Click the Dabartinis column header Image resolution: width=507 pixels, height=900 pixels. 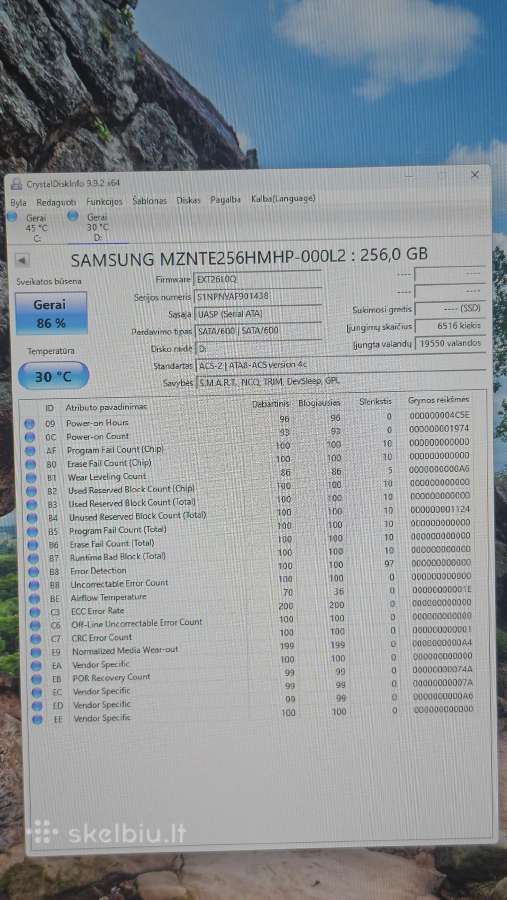point(271,404)
